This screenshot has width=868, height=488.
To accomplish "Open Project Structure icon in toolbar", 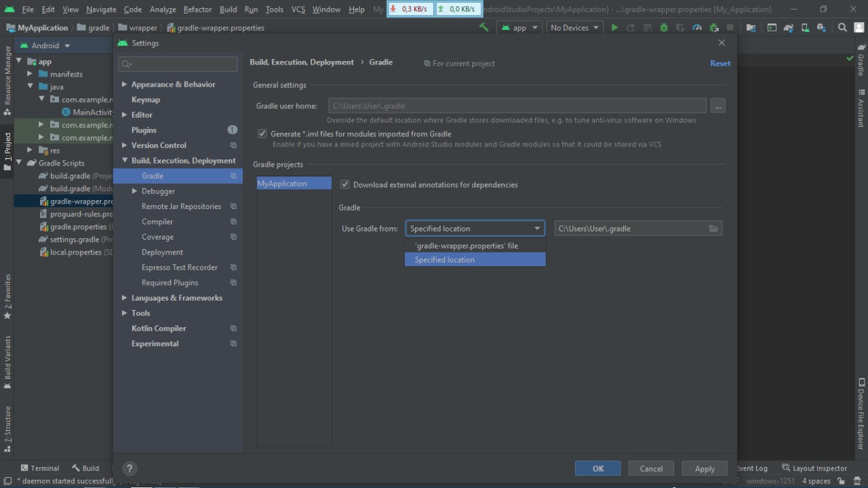I will [x=751, y=28].
